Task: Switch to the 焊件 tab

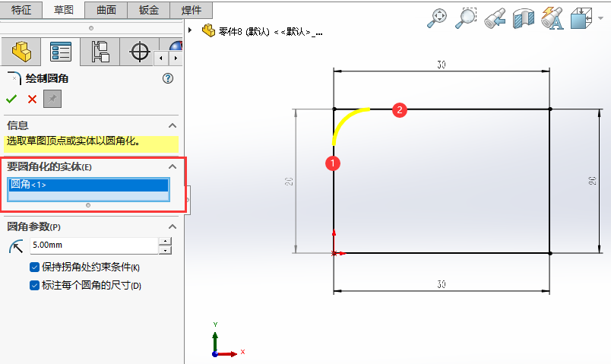Action: pyautogui.click(x=192, y=10)
